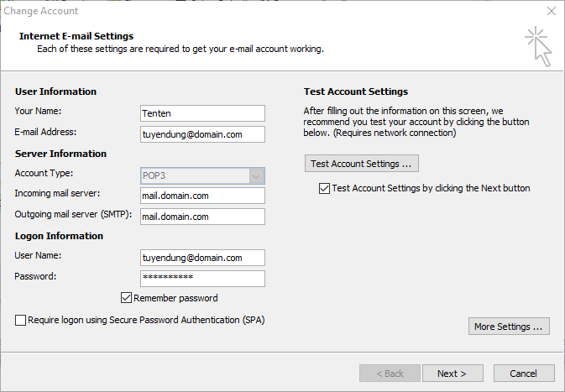Click the cursor starburst icon in header
The height and width of the screenshot is (392, 565).
pos(538,46)
